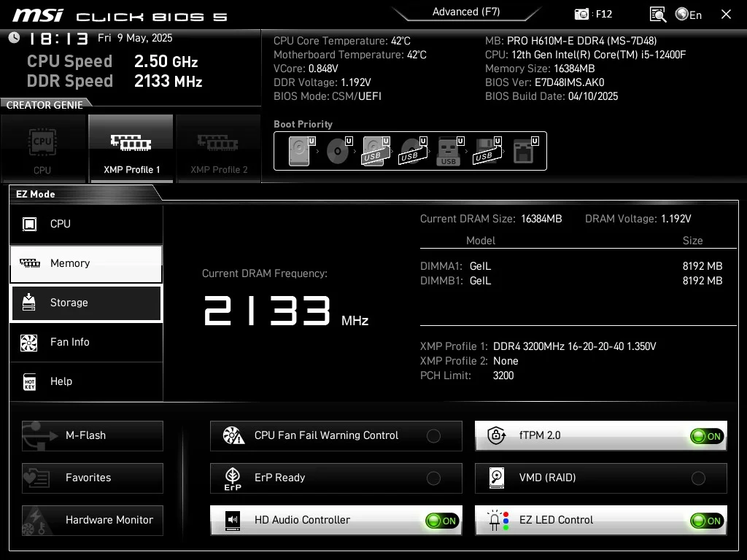Image resolution: width=747 pixels, height=560 pixels.
Task: Click the HD Audio speaker icon
Action: [233, 521]
